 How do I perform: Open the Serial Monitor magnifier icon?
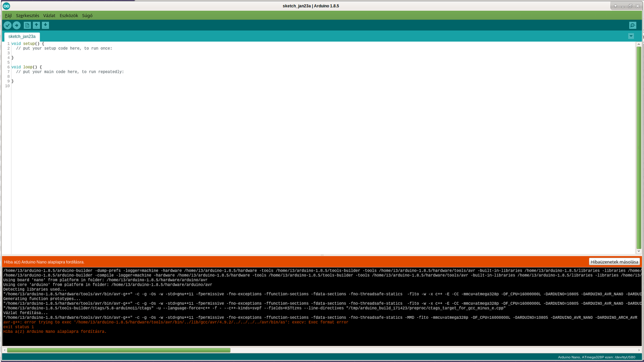click(632, 25)
